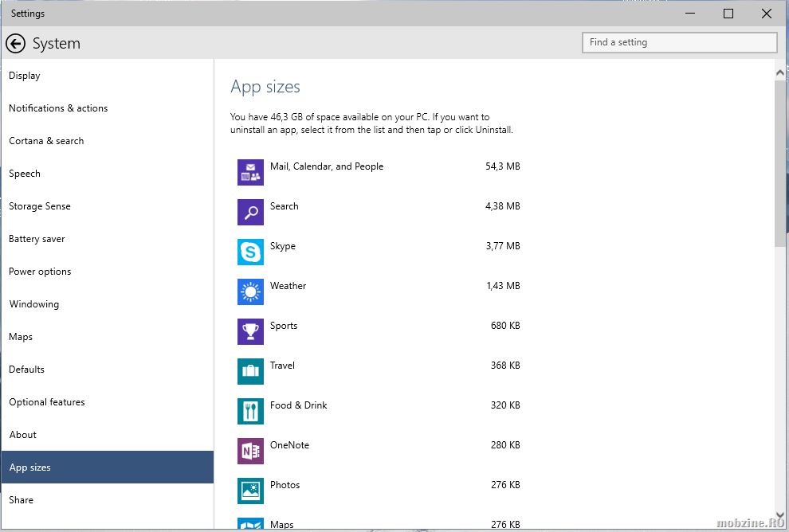Viewport: 789px width, 532px height.
Task: Select the 'Skype' app name
Action: coord(283,246)
